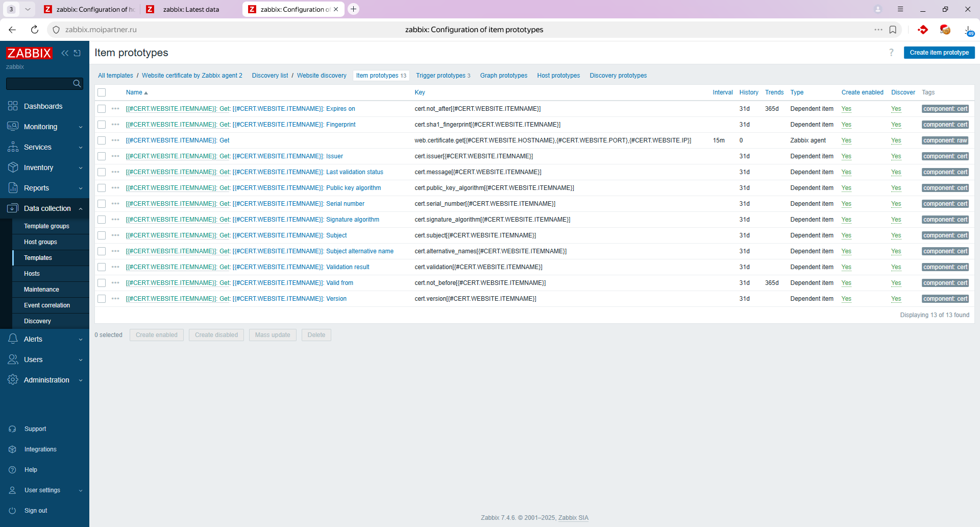
Task: Click the search magnifier icon in sidebar
Action: pyautogui.click(x=77, y=84)
